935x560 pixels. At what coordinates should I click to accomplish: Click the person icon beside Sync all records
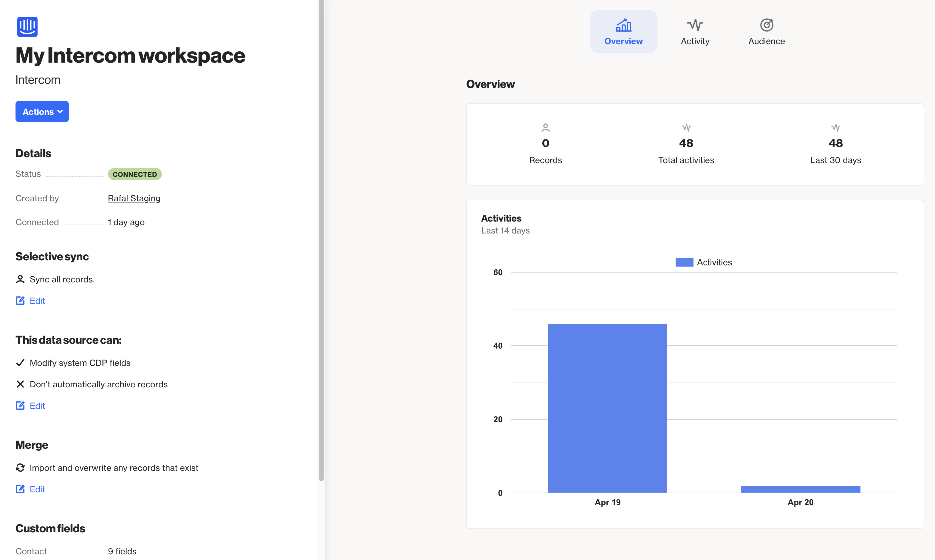click(x=20, y=279)
